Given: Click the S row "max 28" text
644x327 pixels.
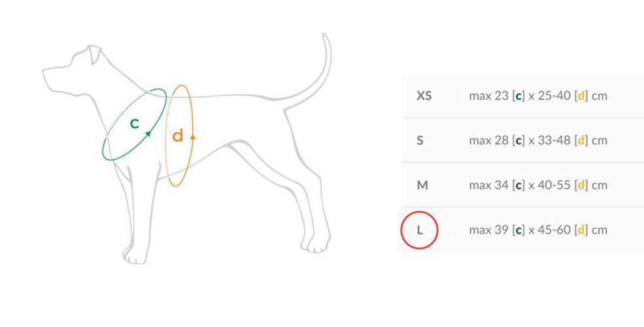Looking at the screenshot, I should pyautogui.click(x=488, y=140).
